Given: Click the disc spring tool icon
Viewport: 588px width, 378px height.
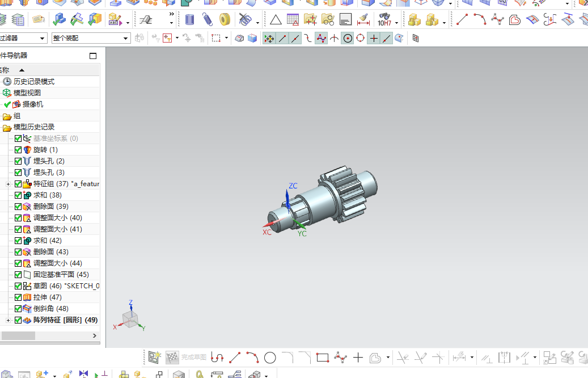Looking at the screenshot, I should pos(225,19).
